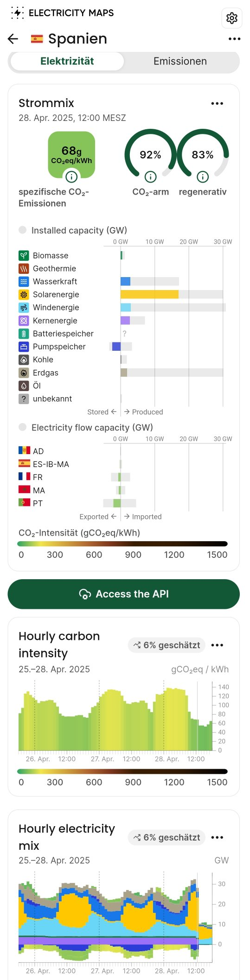Click the Kernenergie atom icon

24,320
